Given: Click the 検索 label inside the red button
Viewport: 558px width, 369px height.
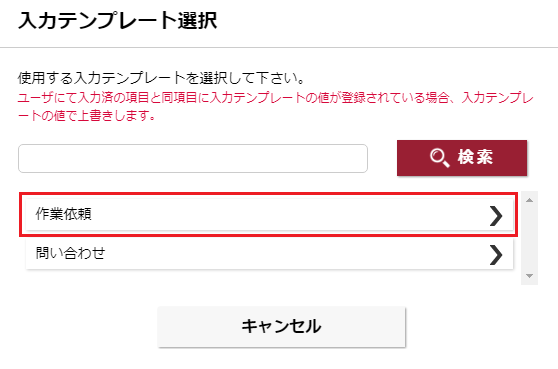Looking at the screenshot, I should click(x=475, y=157).
